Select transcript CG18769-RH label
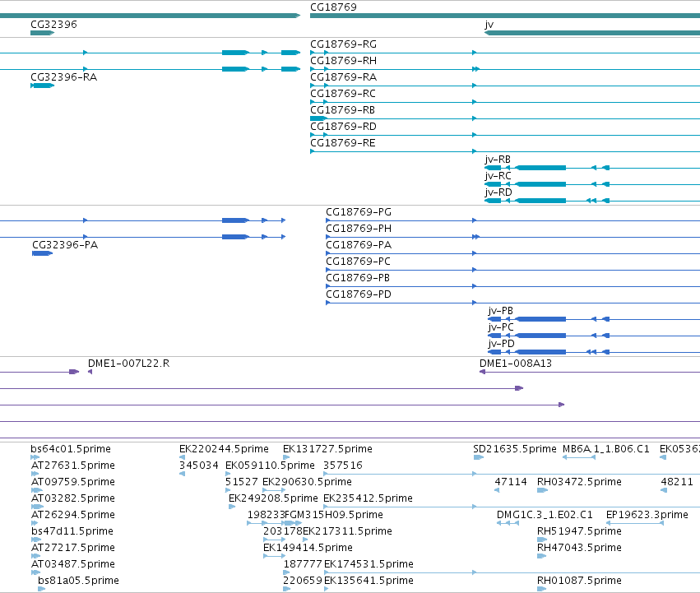This screenshot has height=593, width=700. 343,61
